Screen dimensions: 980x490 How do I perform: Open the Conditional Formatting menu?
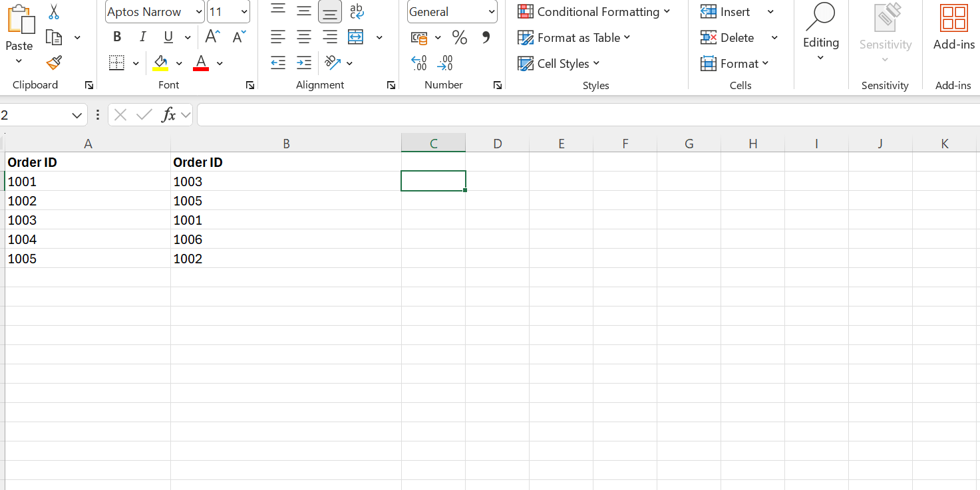(594, 11)
